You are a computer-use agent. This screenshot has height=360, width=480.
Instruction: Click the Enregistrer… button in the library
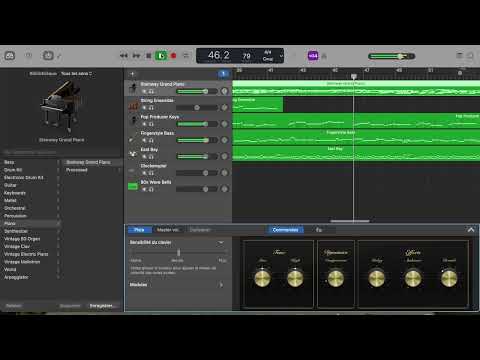101,306
